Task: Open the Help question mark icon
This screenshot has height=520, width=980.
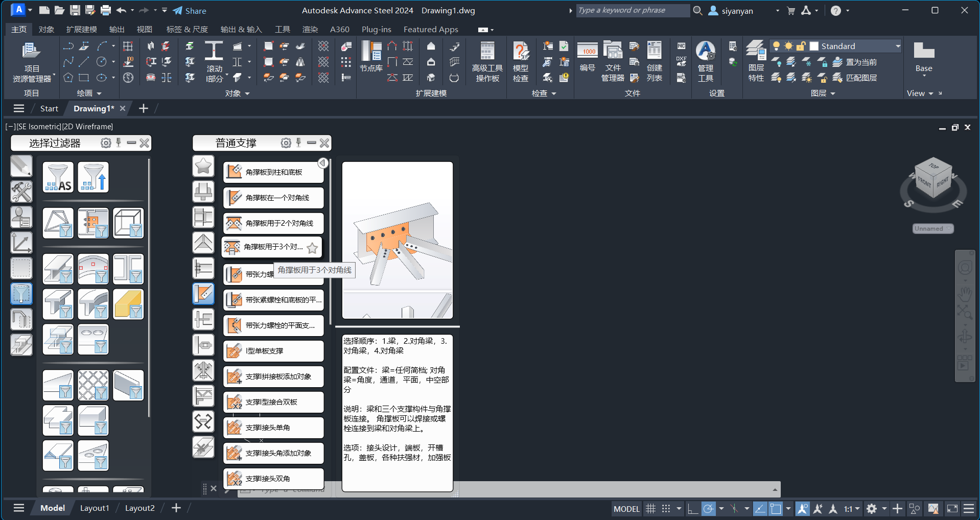Action: [835, 11]
